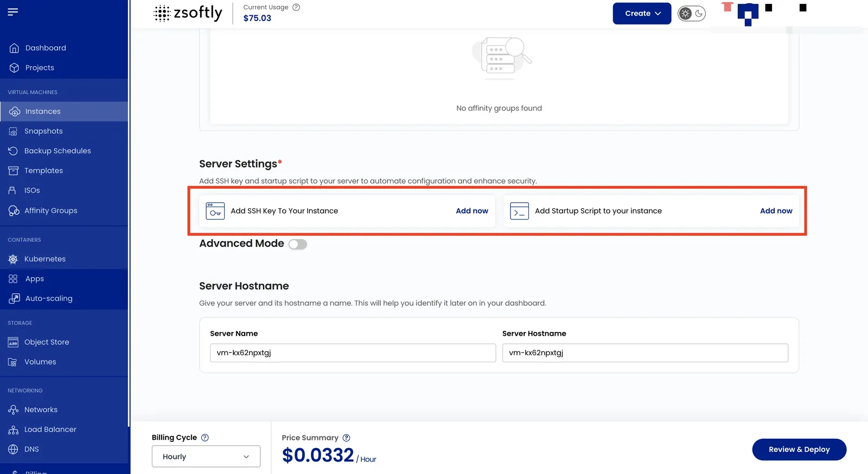
Task: Click the $75.03 current usage amount
Action: pos(257,18)
